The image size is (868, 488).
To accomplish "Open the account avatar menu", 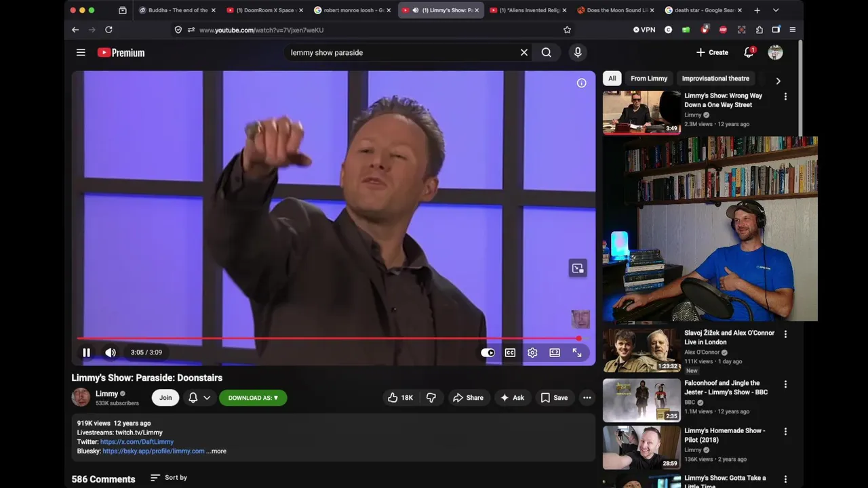I will pos(775,52).
